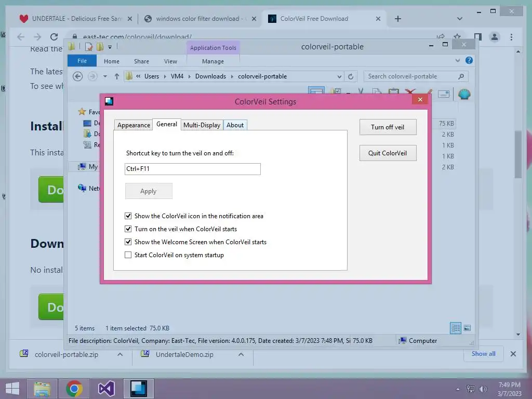Open the Chrome profile avatar

[x=495, y=37]
